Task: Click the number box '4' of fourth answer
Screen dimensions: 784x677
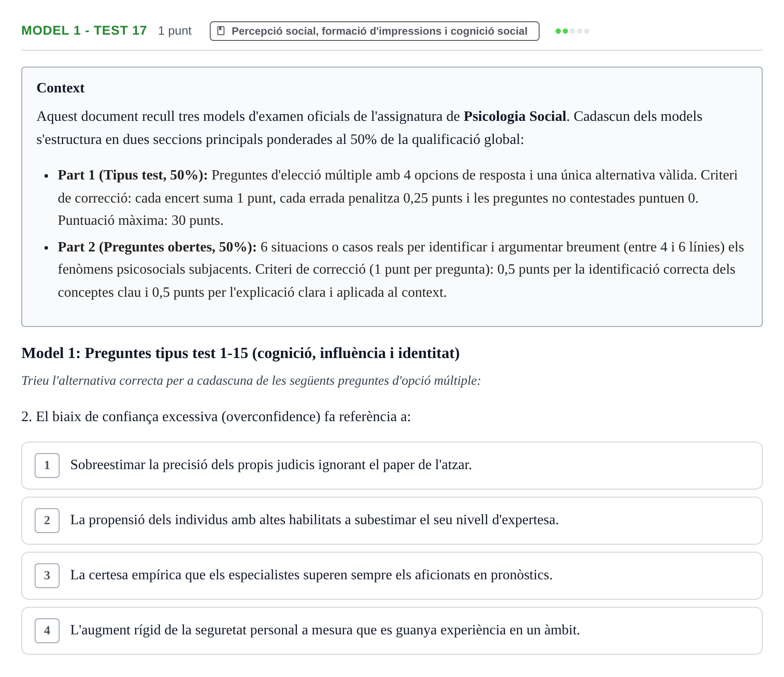Action: (x=47, y=631)
